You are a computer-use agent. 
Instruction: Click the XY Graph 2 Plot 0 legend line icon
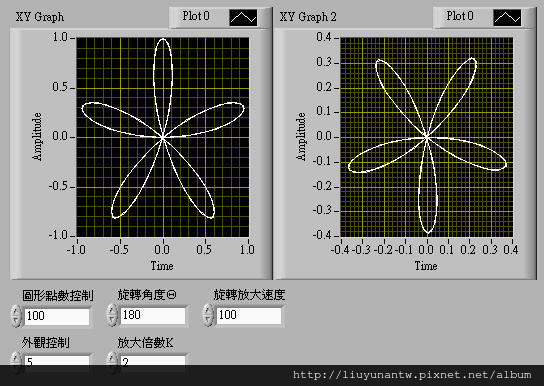(507, 17)
